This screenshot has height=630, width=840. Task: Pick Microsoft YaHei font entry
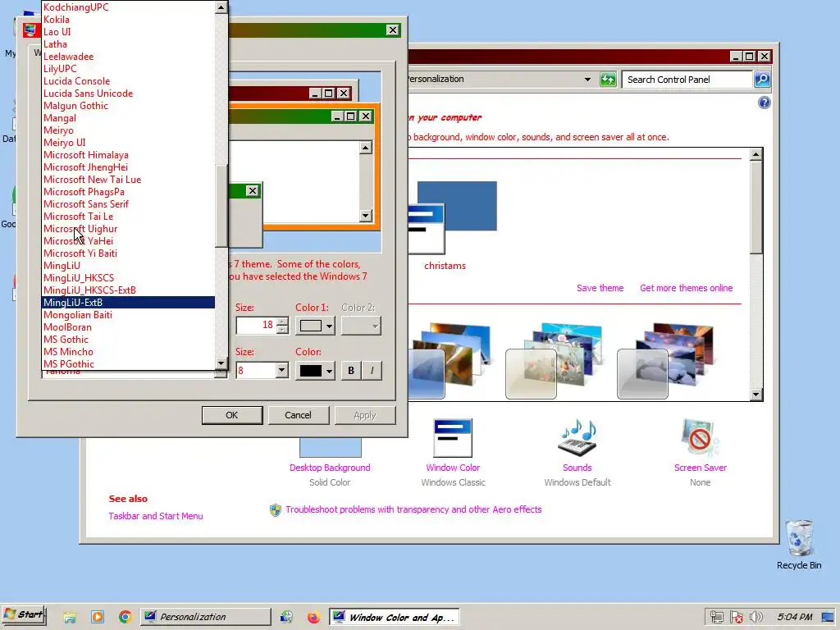(x=78, y=241)
